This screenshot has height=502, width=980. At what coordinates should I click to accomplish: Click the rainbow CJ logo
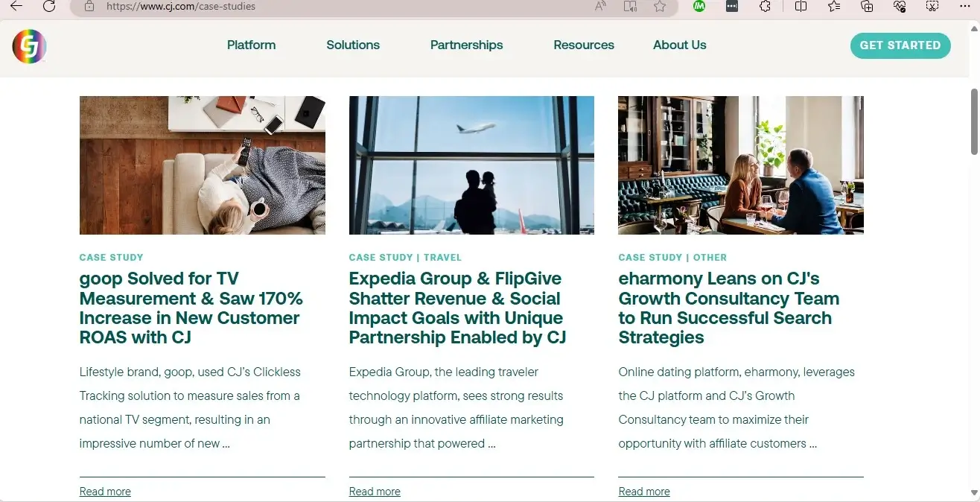[x=30, y=46]
